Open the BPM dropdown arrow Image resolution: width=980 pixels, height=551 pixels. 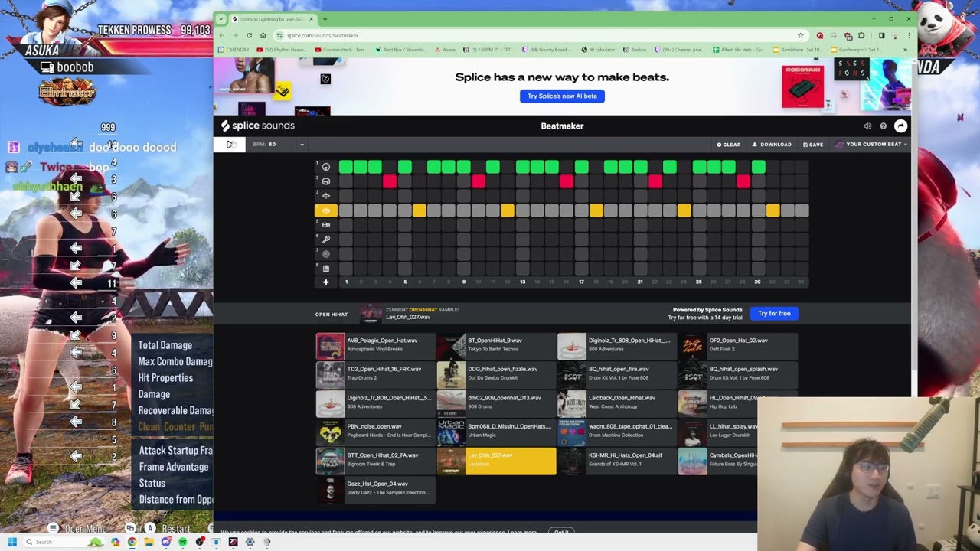coord(302,145)
